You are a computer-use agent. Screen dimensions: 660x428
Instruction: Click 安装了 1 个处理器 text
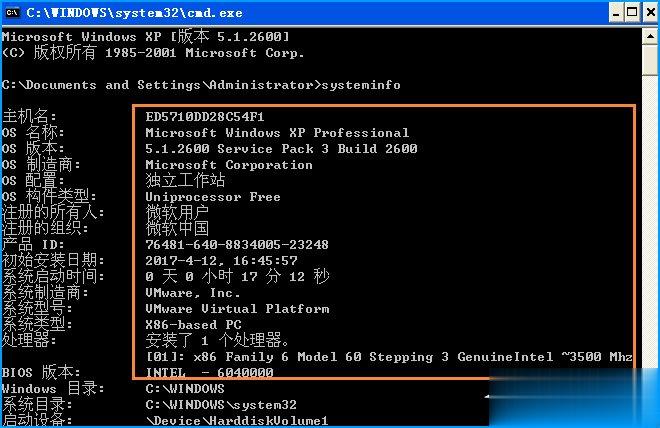(217, 340)
